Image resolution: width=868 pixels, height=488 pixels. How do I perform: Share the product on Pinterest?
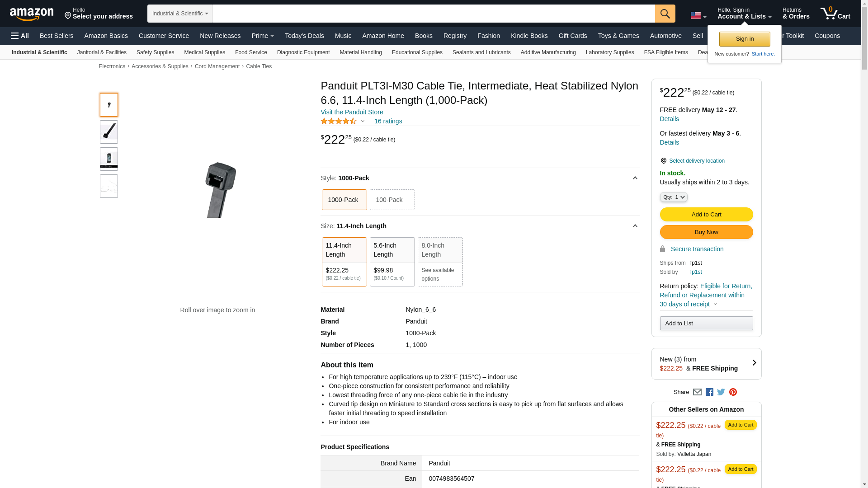point(733,392)
